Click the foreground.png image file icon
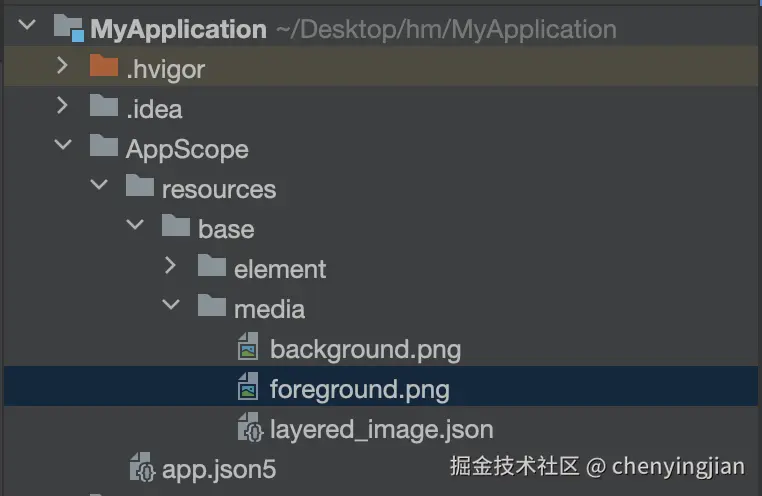 [247, 388]
